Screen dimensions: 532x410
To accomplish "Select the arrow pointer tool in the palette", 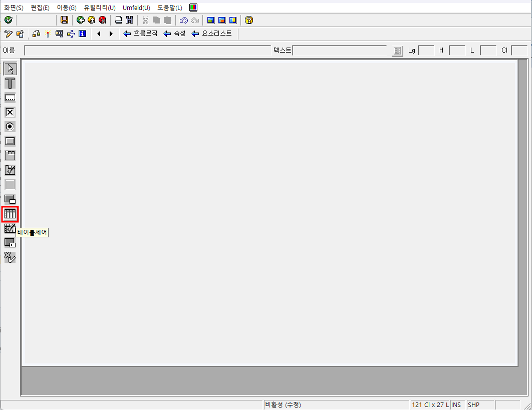I will click(10, 69).
